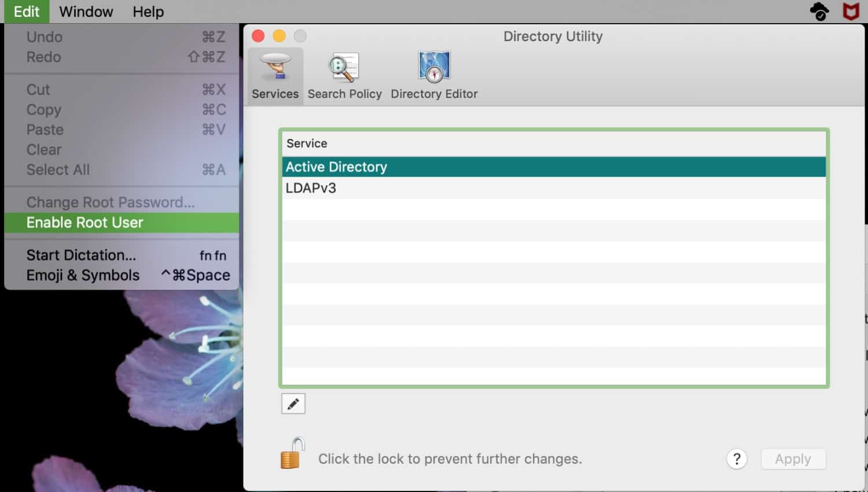
Task: Click the Clear menu entry
Action: 122,149
